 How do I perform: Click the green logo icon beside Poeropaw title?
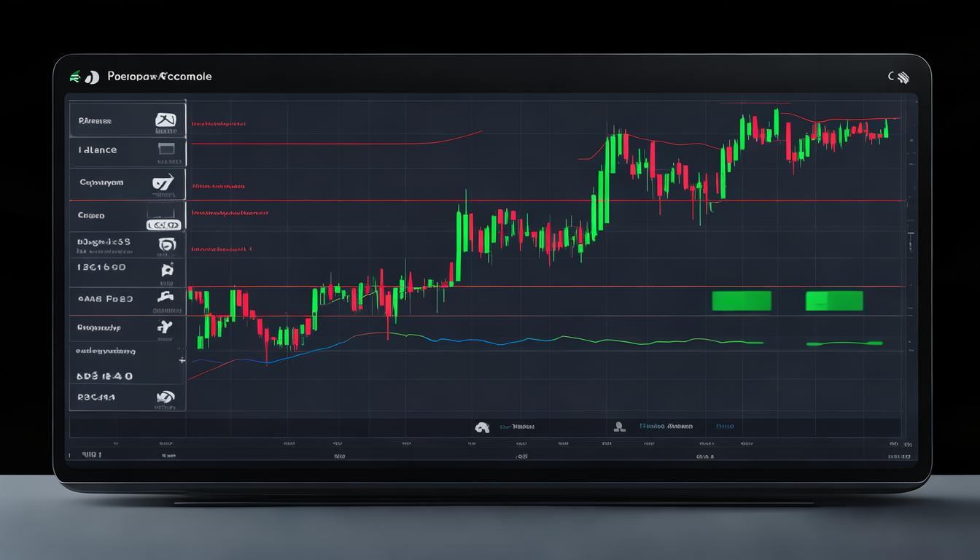click(74, 76)
